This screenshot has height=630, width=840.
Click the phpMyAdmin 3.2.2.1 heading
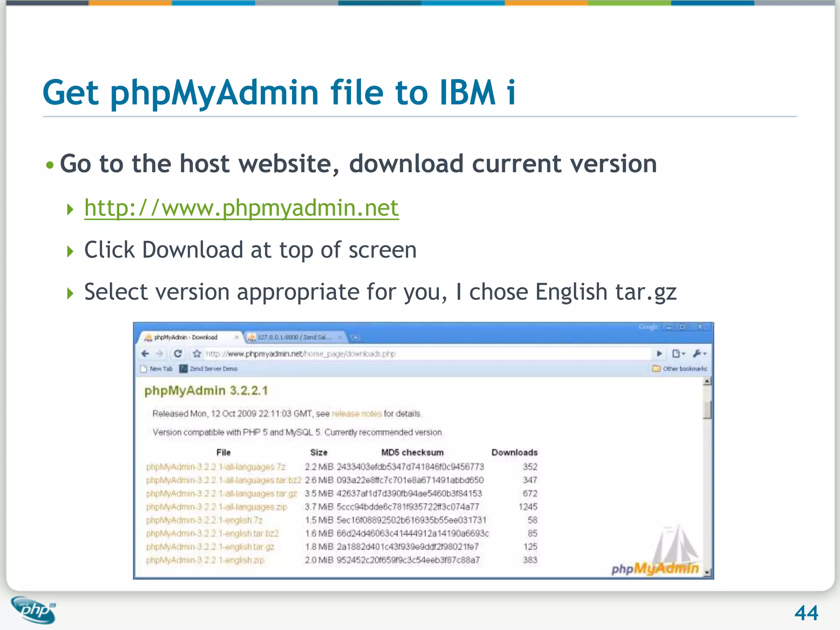click(x=206, y=390)
